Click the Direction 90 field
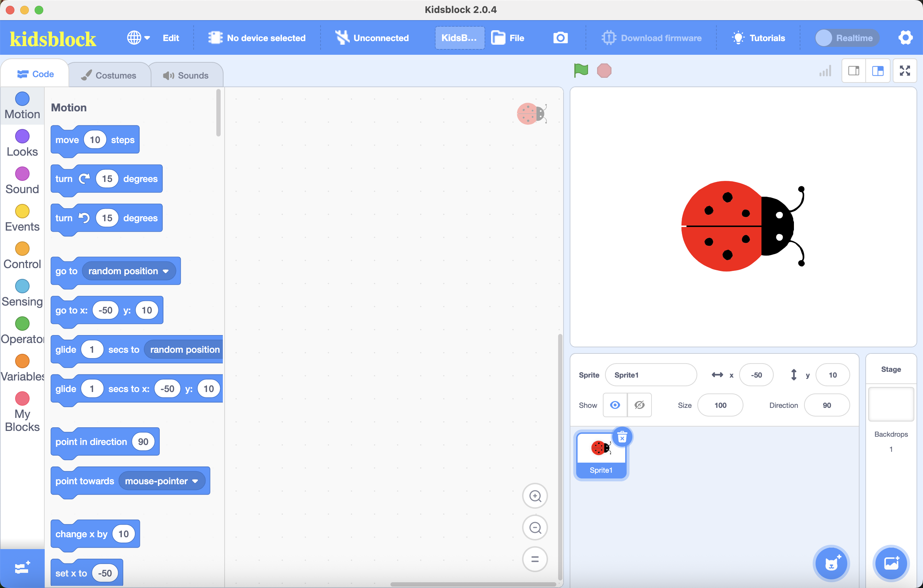The image size is (923, 588). pyautogui.click(x=827, y=405)
